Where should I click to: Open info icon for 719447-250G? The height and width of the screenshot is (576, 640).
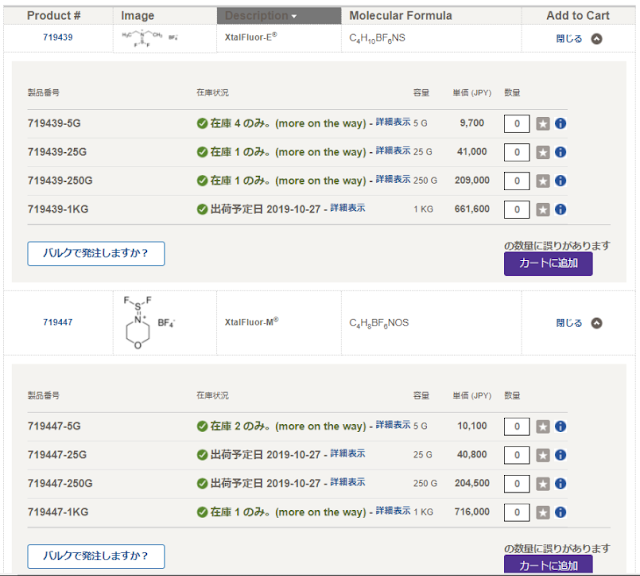click(560, 484)
